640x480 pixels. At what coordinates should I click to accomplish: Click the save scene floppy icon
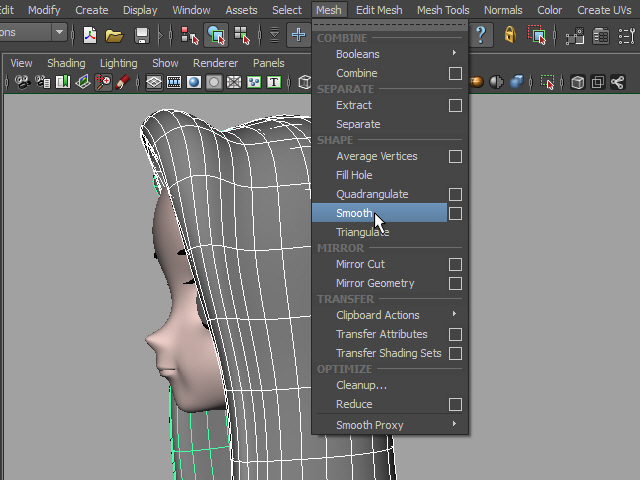[141, 35]
